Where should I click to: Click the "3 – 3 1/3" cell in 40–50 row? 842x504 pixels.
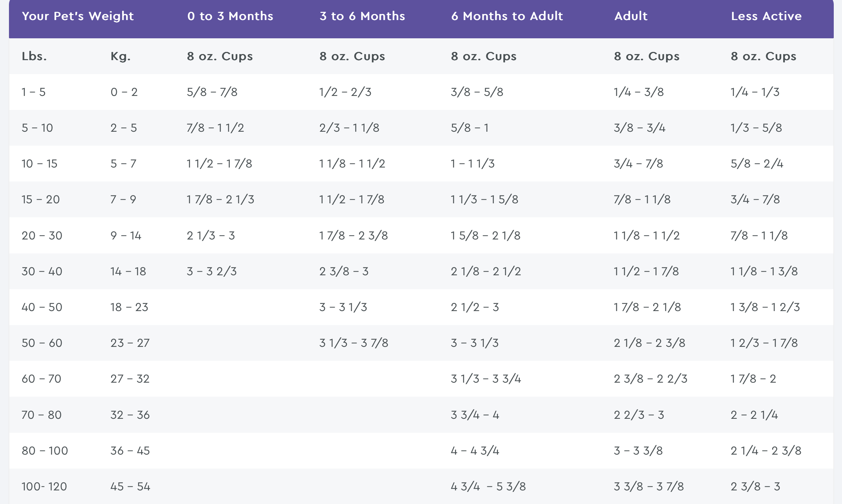[x=343, y=307]
